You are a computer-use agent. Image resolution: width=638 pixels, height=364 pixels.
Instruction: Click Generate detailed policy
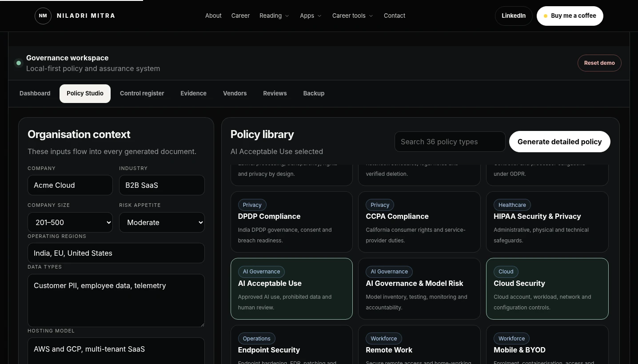[559, 142]
